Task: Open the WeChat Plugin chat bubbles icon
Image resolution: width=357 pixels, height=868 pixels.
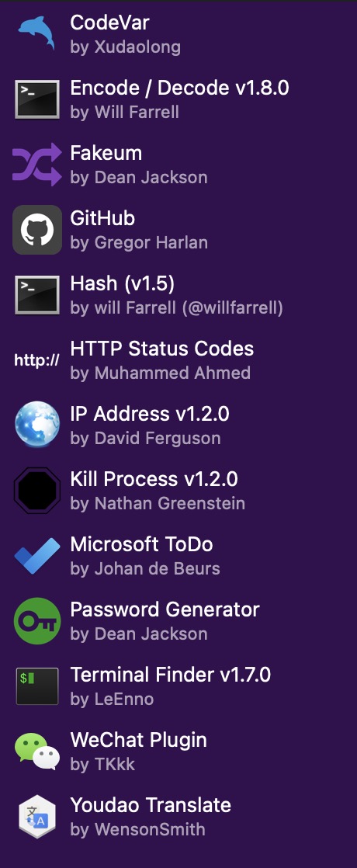Action: pos(37,752)
